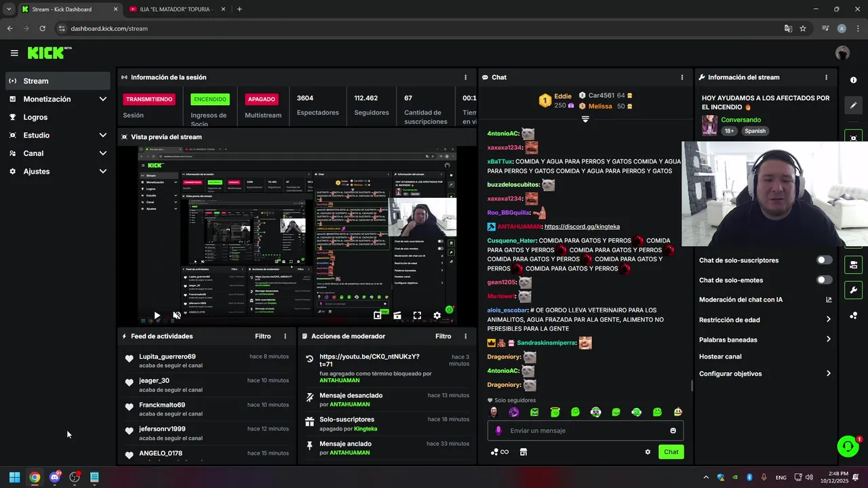The image size is (868, 488).
Task: Toggle Chat de solo-emotes switch
Action: [x=825, y=280]
